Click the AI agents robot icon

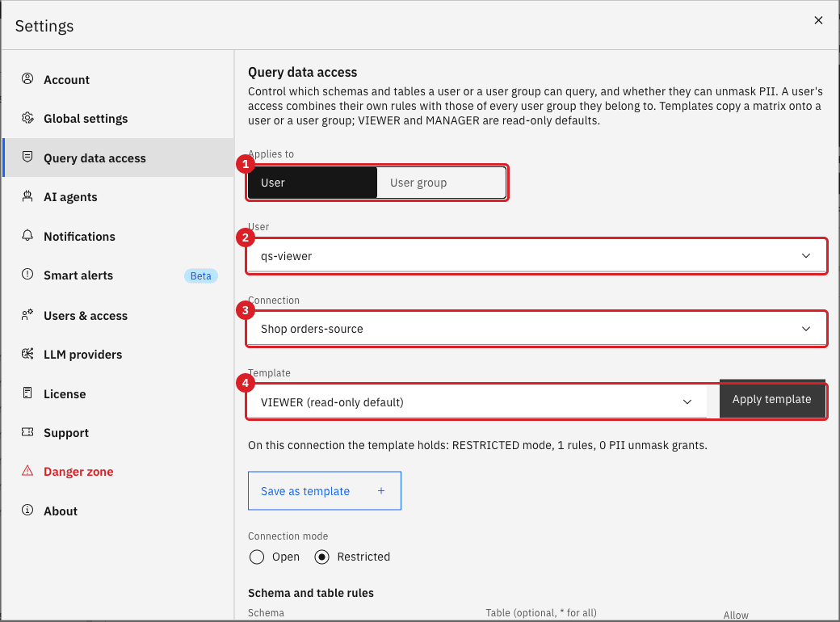[x=27, y=196]
